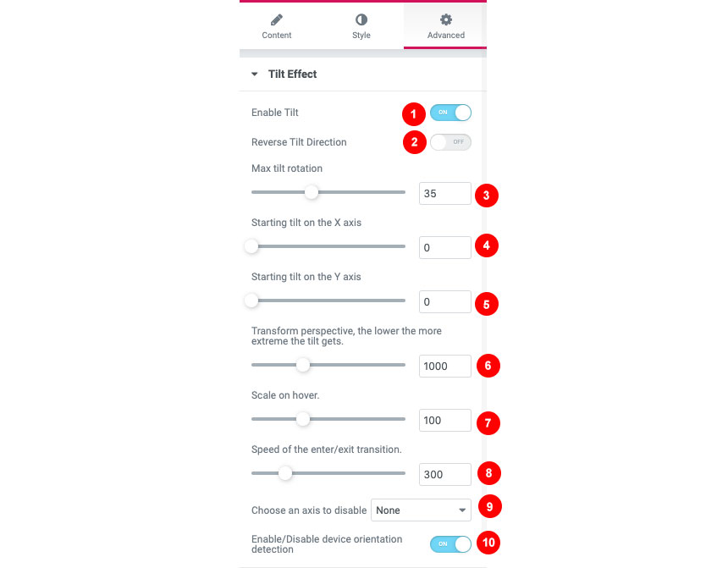Click the Tilt Effect section title
728x568 pixels.
(292, 74)
